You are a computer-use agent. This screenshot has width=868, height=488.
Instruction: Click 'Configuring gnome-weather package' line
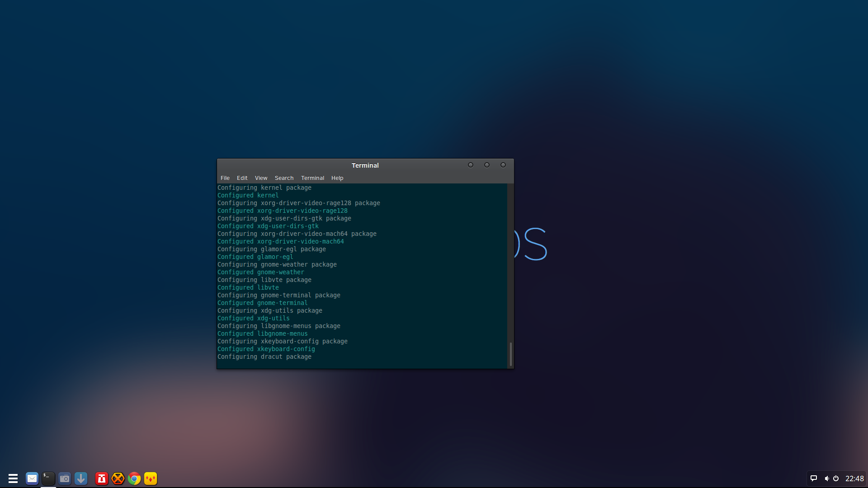tap(277, 264)
